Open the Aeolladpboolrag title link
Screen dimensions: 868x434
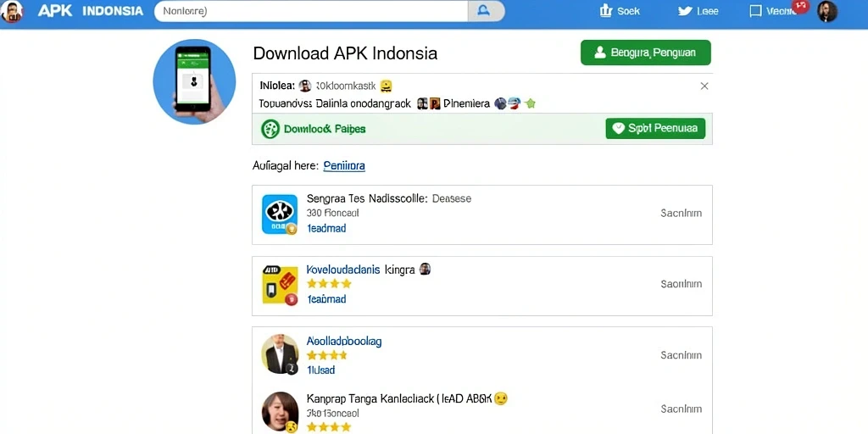(344, 341)
